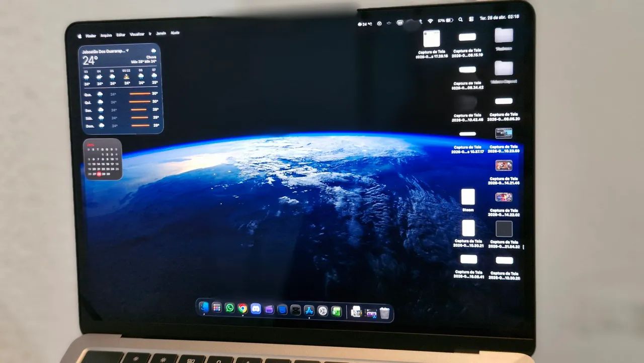This screenshot has width=644, height=363.
Task: Open the Finder menu
Action: tap(91, 36)
